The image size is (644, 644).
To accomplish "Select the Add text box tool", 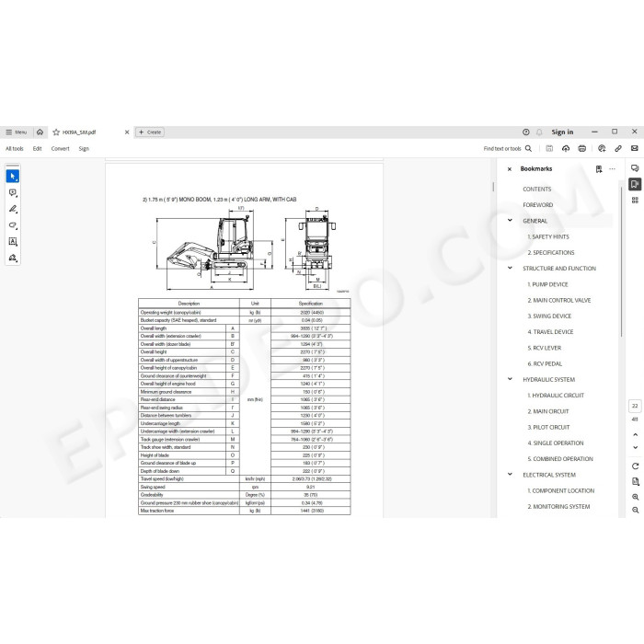I will pyautogui.click(x=13, y=241).
